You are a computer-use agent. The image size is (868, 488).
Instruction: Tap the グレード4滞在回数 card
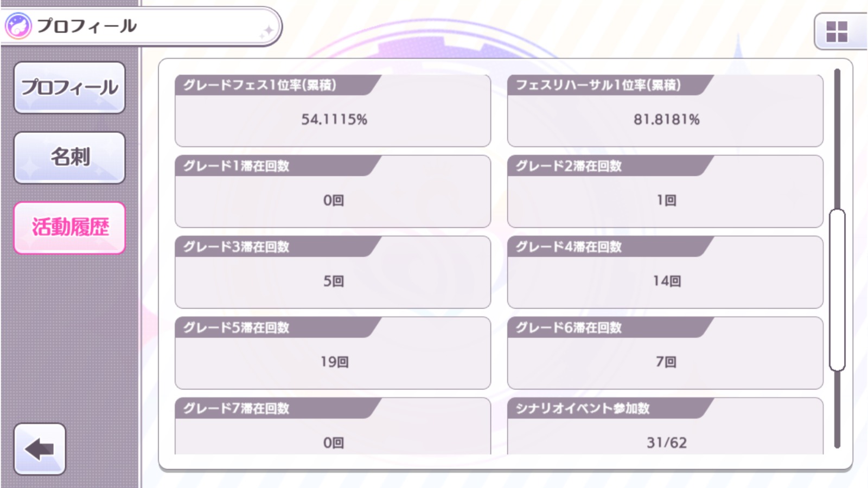click(665, 272)
